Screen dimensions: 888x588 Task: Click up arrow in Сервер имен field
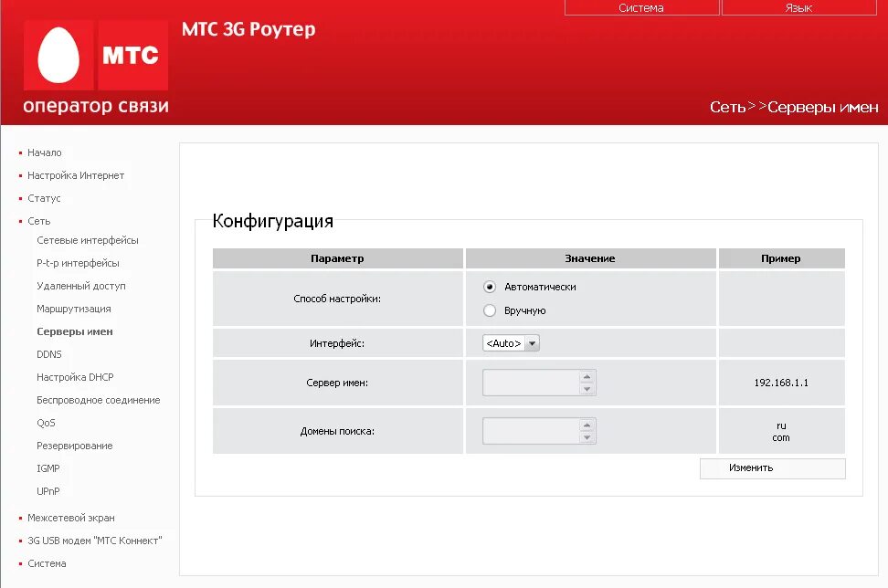[x=587, y=377]
